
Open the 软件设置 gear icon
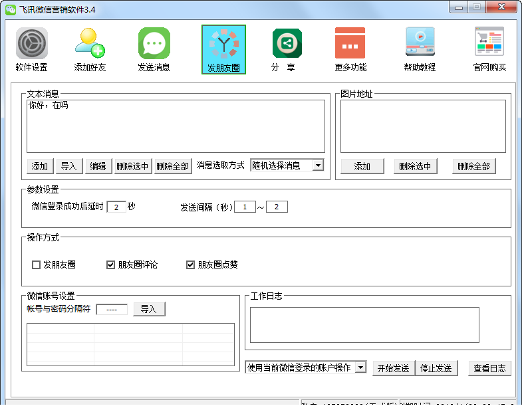pos(32,44)
